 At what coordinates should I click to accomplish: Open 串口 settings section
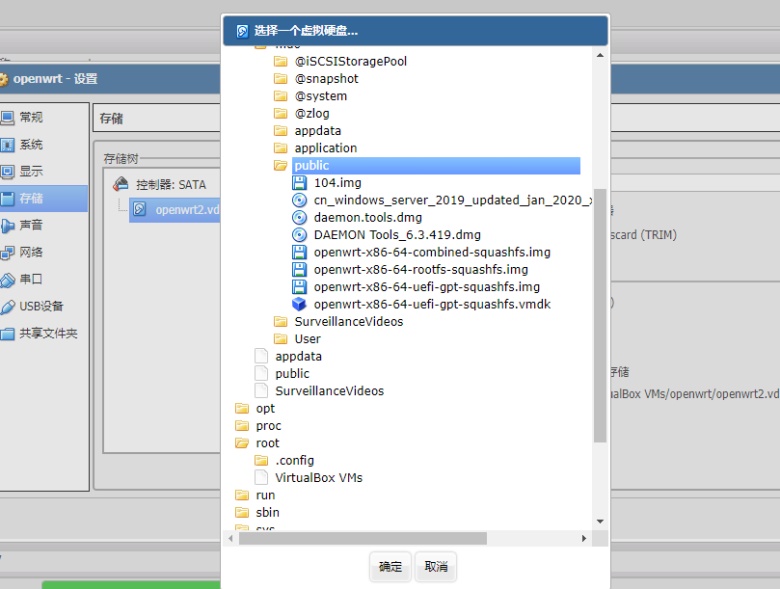[x=44, y=279]
